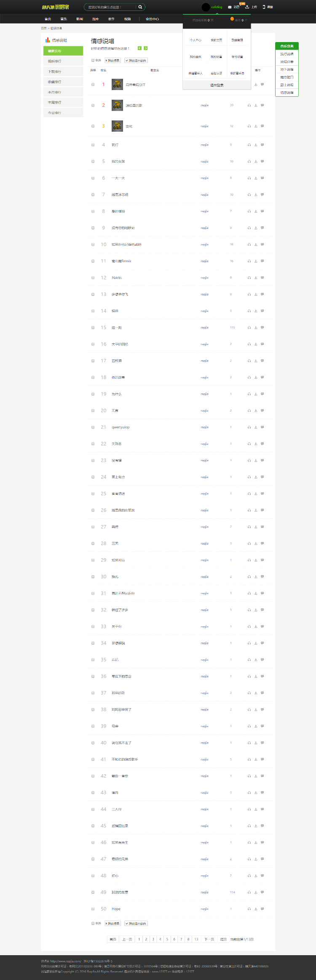This screenshot has width=316, height=980.
Task: Click the green next arrow below the title
Action: (x=146, y=48)
